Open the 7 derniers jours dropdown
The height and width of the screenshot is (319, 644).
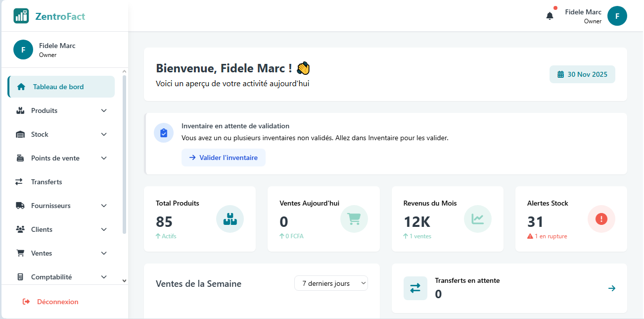331,283
